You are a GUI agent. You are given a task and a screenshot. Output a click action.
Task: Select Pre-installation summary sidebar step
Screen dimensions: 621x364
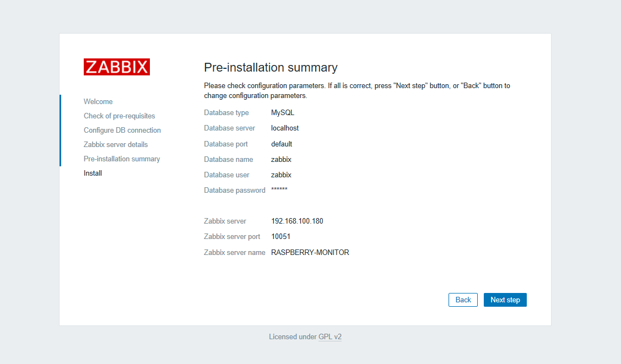pyautogui.click(x=122, y=159)
